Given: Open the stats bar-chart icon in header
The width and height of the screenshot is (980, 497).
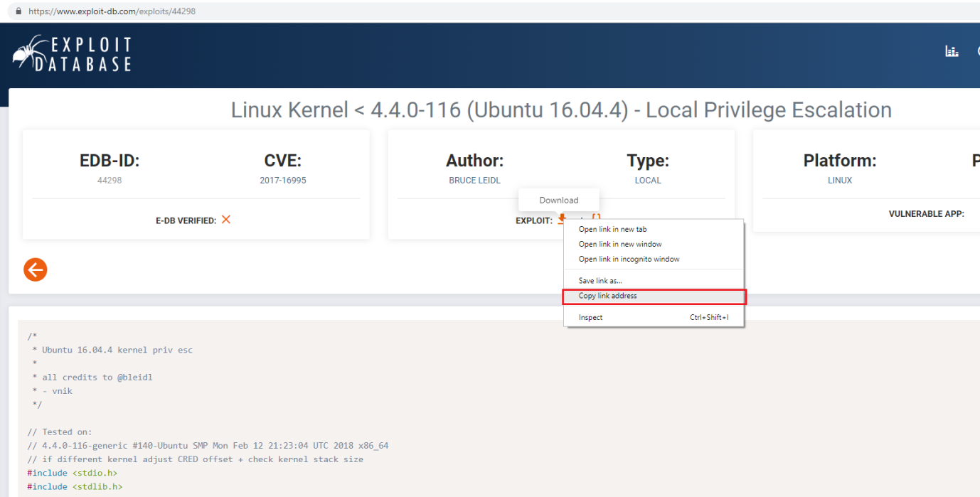Looking at the screenshot, I should tap(952, 51).
